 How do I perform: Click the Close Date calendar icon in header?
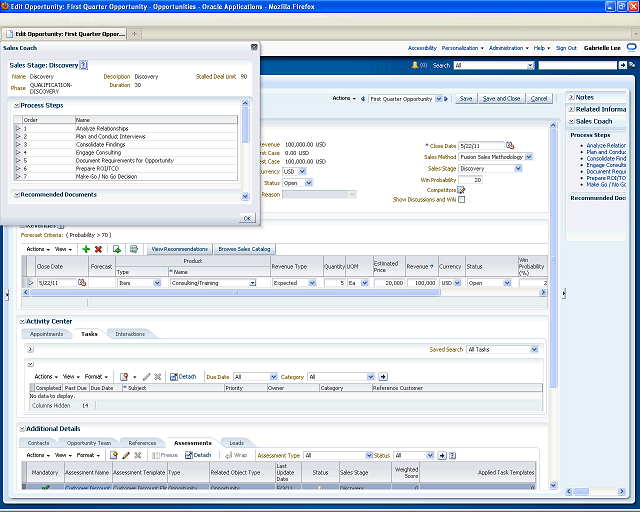coord(510,145)
